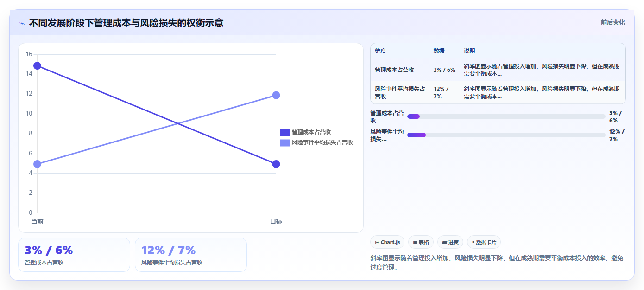The height and width of the screenshot is (290, 644).
Task: Click the 3% / 6% value beside progress bar
Action: [x=616, y=116]
